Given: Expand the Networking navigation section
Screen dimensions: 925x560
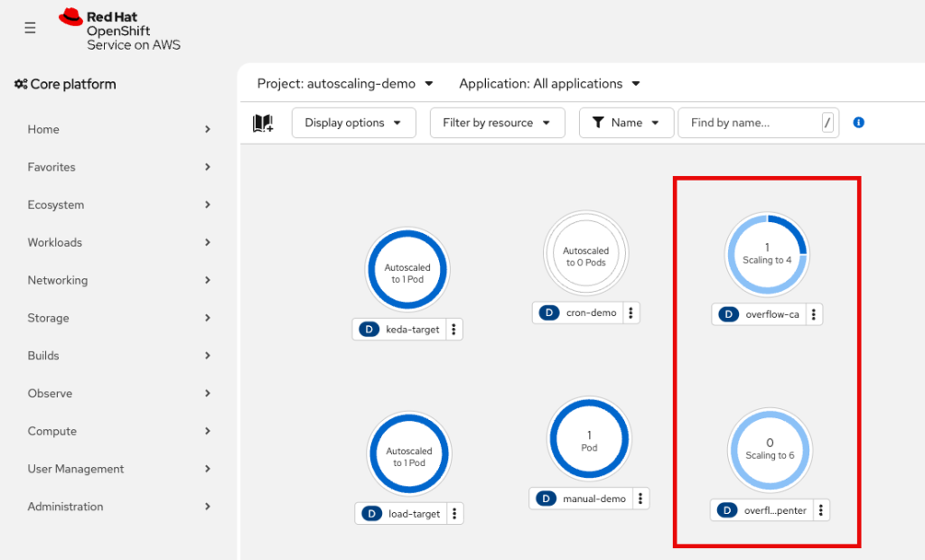Looking at the screenshot, I should (118, 280).
